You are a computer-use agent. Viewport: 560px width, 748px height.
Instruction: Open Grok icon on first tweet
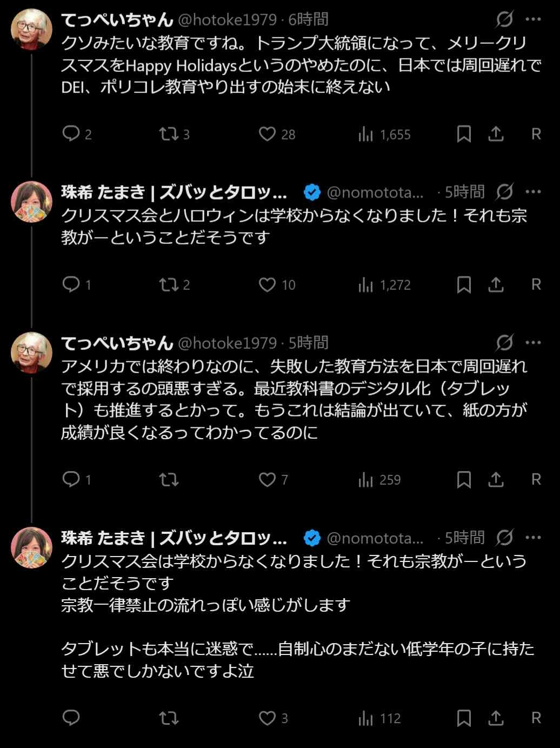point(504,19)
